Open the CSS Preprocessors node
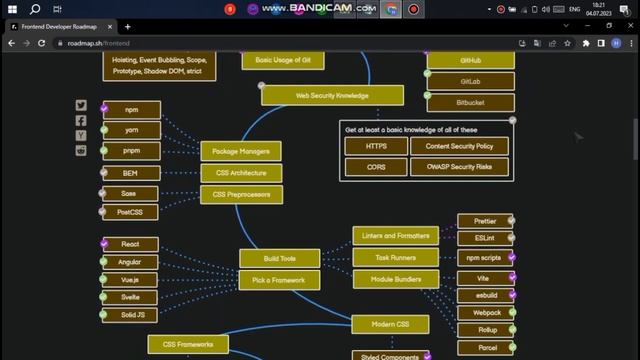 pos(241,195)
